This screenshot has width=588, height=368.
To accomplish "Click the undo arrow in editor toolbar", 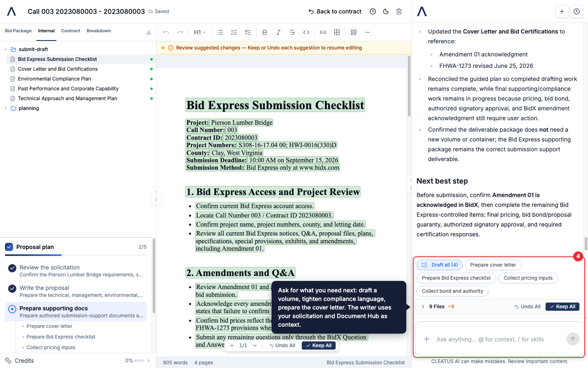I will (x=166, y=32).
